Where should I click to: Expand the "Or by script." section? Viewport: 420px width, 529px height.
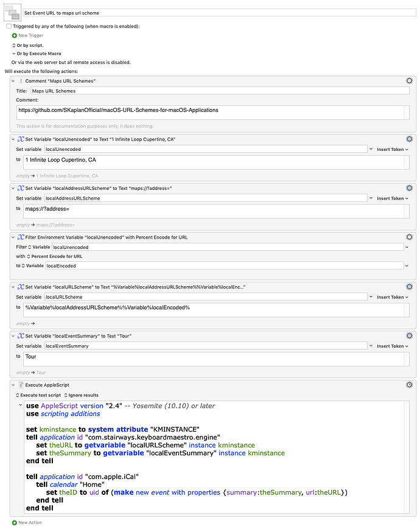pos(14,45)
